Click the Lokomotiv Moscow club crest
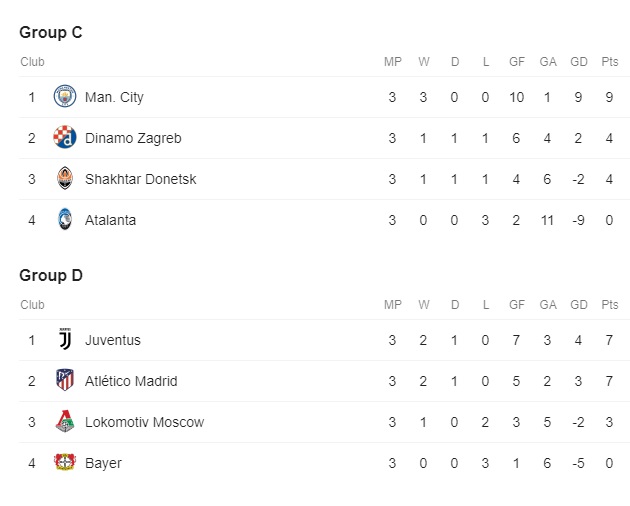630x506 pixels. (x=65, y=422)
